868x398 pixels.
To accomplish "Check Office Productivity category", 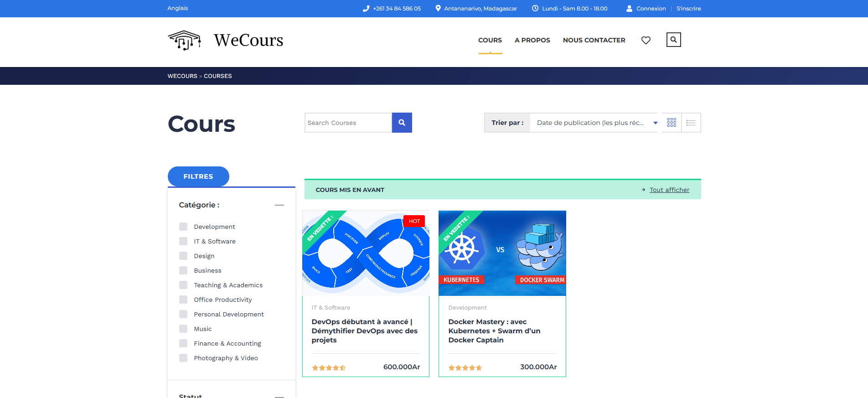I will (183, 300).
